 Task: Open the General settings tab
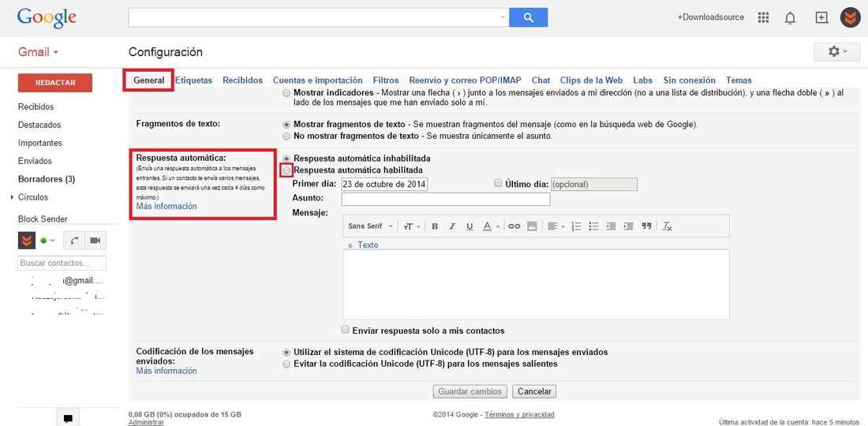pos(149,80)
